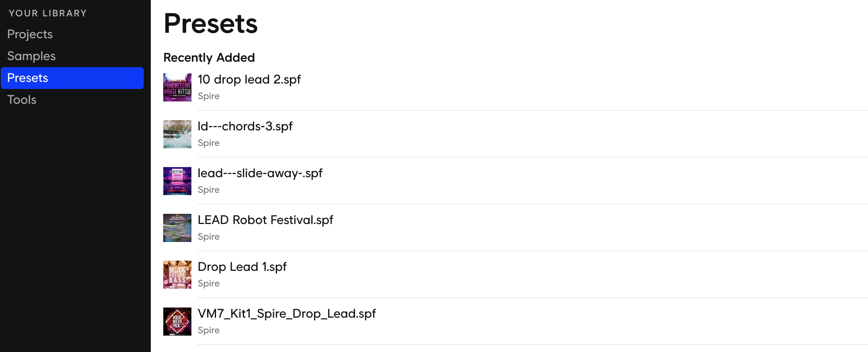Click the Vocal Mega Pack cover thumbnail
Image resolution: width=868 pixels, height=352 pixels.
(177, 322)
